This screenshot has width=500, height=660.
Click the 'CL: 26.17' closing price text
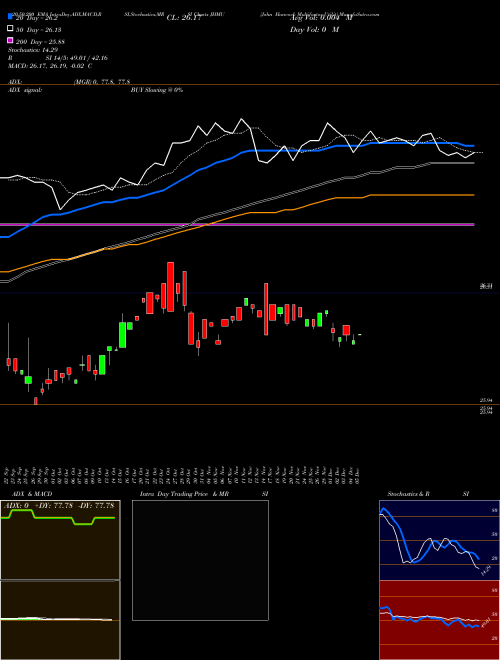(x=184, y=18)
